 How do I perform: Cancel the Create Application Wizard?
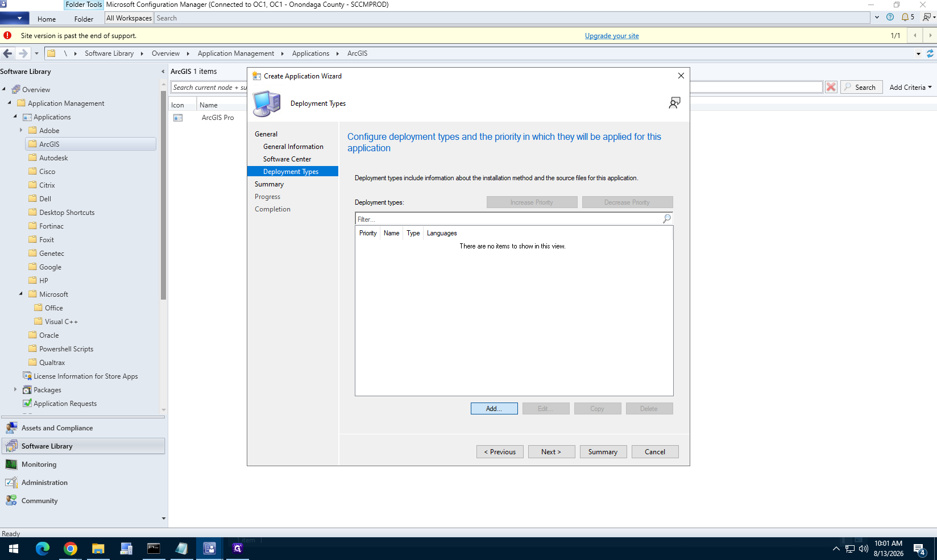pos(655,452)
